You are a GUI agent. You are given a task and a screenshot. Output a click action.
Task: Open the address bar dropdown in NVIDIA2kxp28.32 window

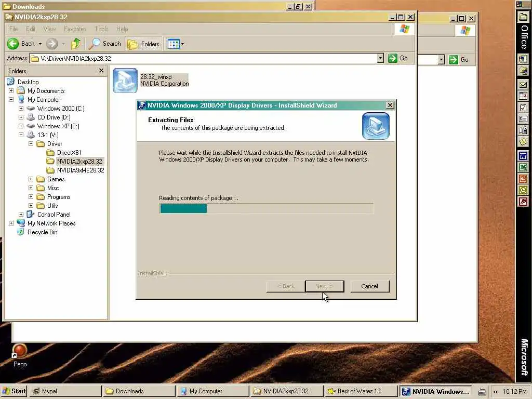[x=380, y=58]
